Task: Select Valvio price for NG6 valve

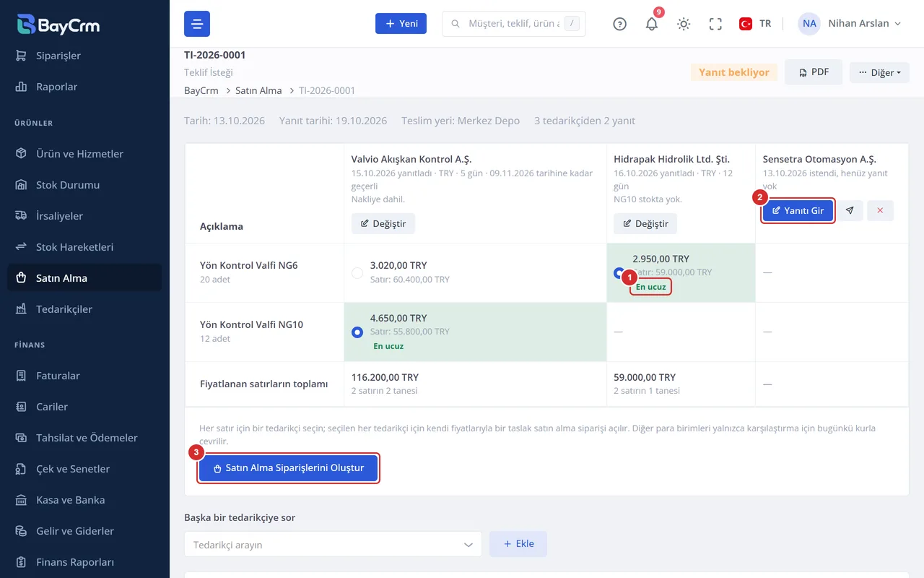Action: (x=357, y=273)
